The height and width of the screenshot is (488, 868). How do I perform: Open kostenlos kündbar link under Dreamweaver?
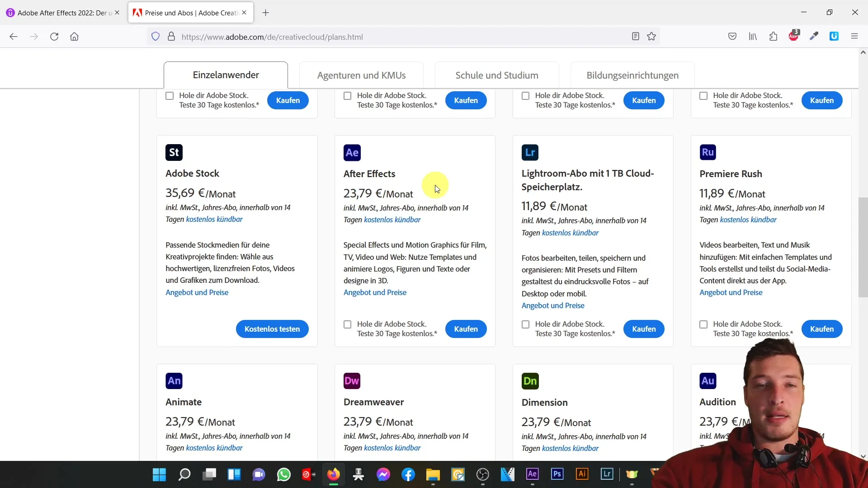392,448
